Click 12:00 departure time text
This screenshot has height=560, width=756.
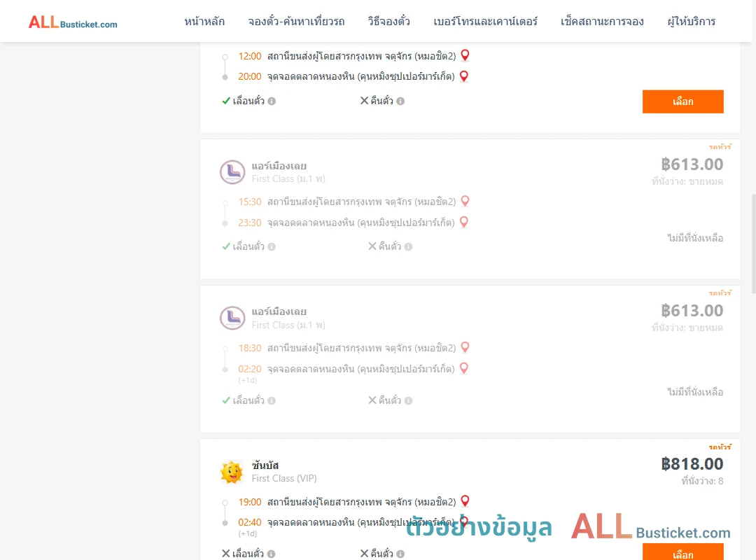point(250,57)
